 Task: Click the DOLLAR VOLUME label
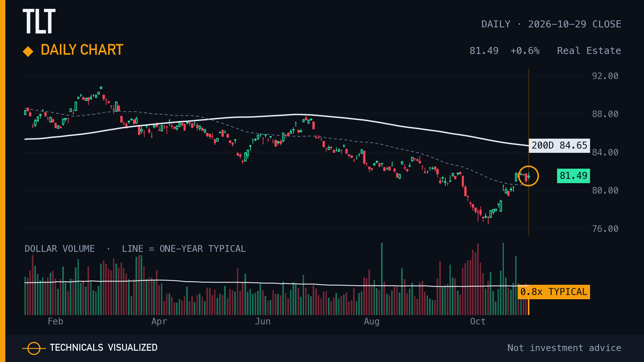click(60, 249)
